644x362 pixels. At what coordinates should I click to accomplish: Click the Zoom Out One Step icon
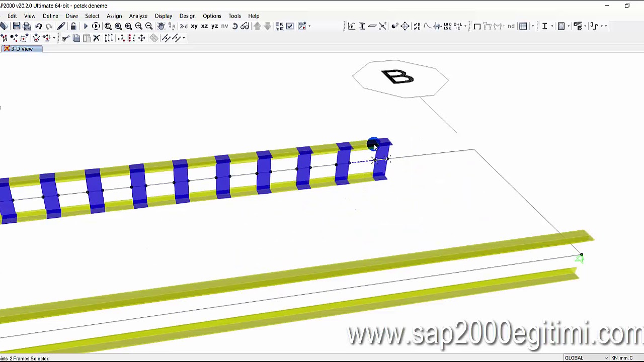(x=149, y=26)
